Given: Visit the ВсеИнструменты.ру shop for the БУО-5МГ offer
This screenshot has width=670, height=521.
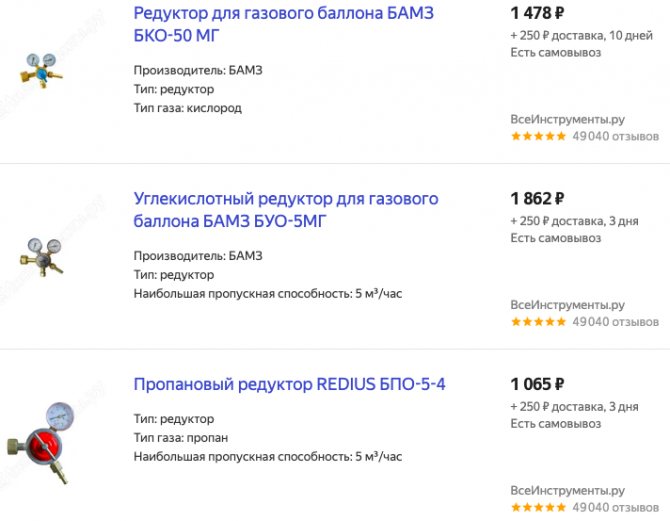Looking at the screenshot, I should tap(567, 305).
